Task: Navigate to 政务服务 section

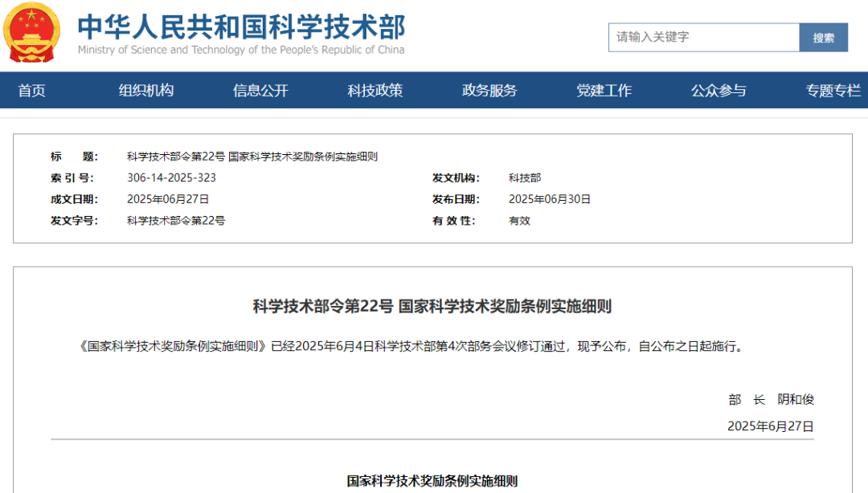Action: tap(489, 91)
